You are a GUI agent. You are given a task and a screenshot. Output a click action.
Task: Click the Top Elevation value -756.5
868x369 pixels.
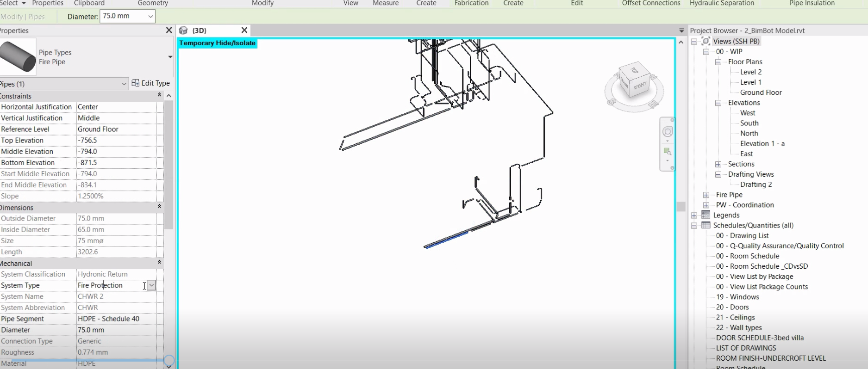click(x=116, y=140)
